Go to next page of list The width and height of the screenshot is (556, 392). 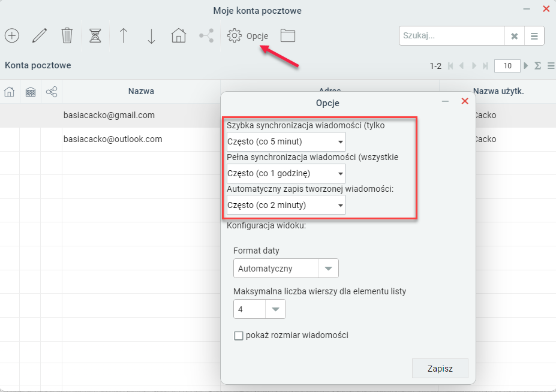pyautogui.click(x=474, y=66)
